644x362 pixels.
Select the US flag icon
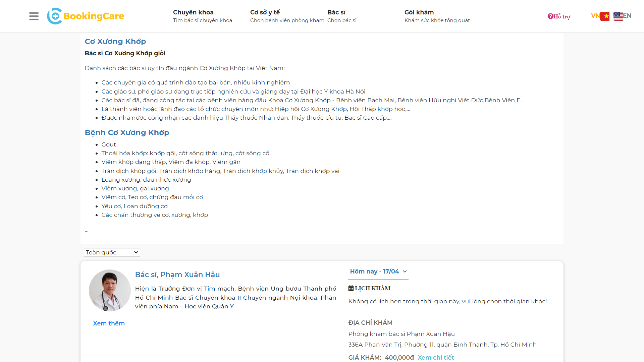pyautogui.click(x=618, y=16)
